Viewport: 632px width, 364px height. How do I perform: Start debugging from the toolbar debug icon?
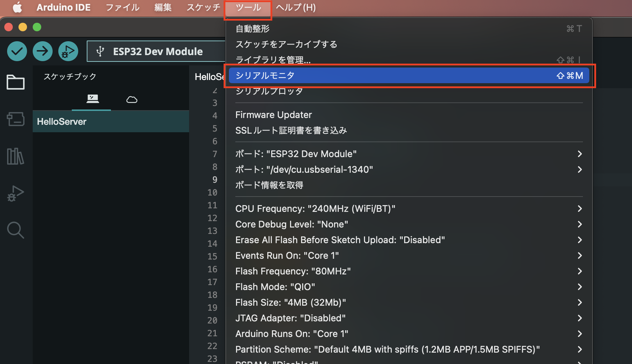pyautogui.click(x=68, y=51)
